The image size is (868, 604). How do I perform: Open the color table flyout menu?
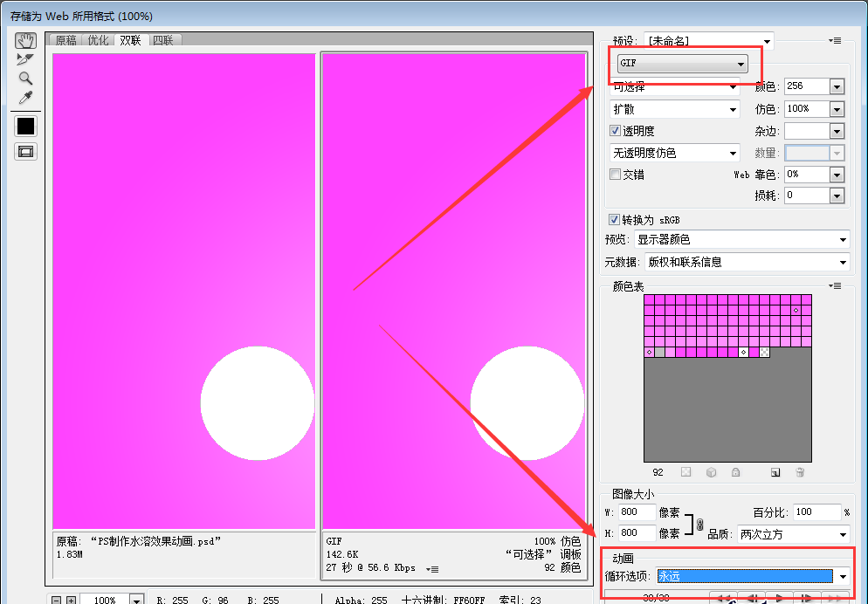(x=835, y=285)
